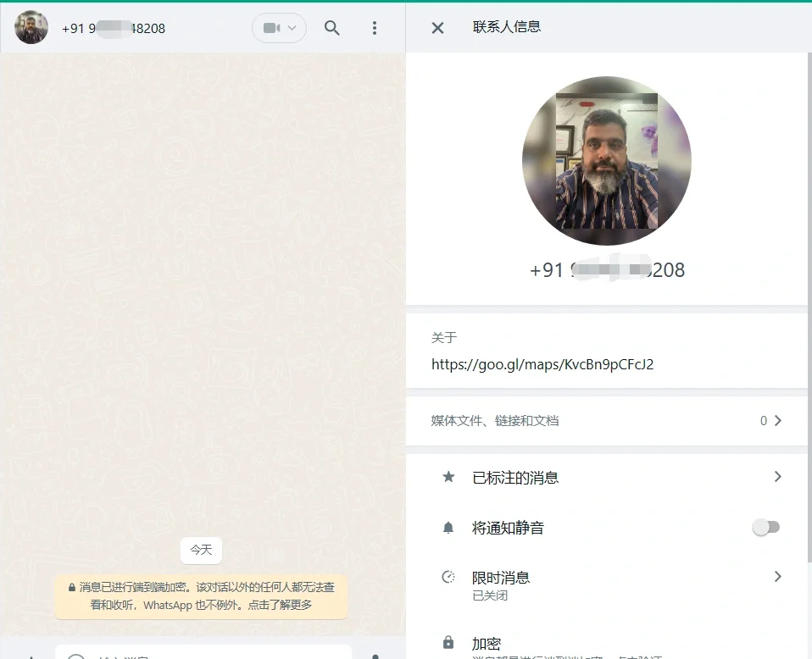Click the contact avatar in the chat header
Screen dimensions: 812x659
click(x=31, y=27)
